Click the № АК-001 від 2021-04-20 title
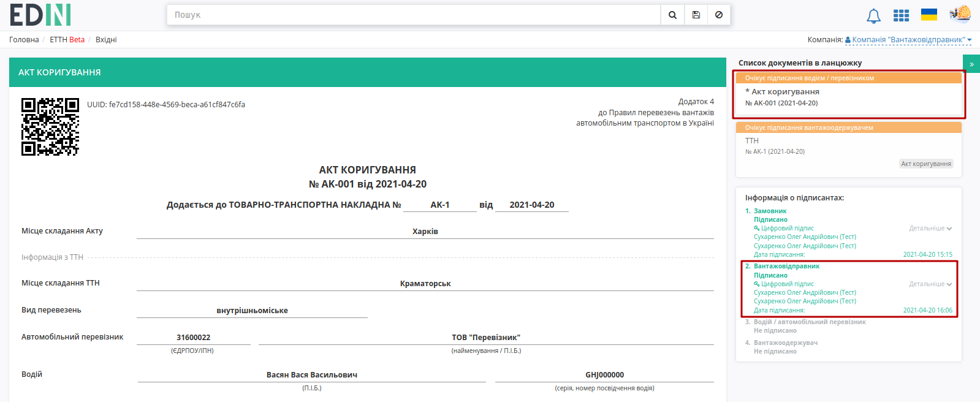 [x=368, y=184]
